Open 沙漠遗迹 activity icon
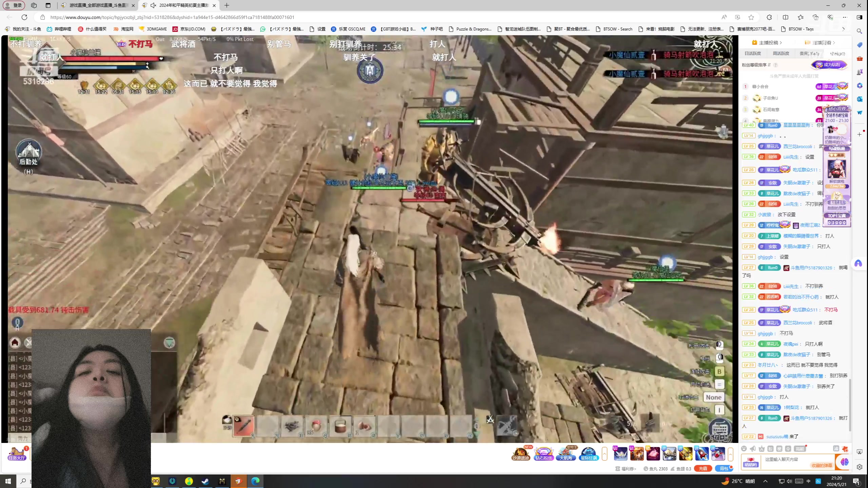 (x=521, y=453)
